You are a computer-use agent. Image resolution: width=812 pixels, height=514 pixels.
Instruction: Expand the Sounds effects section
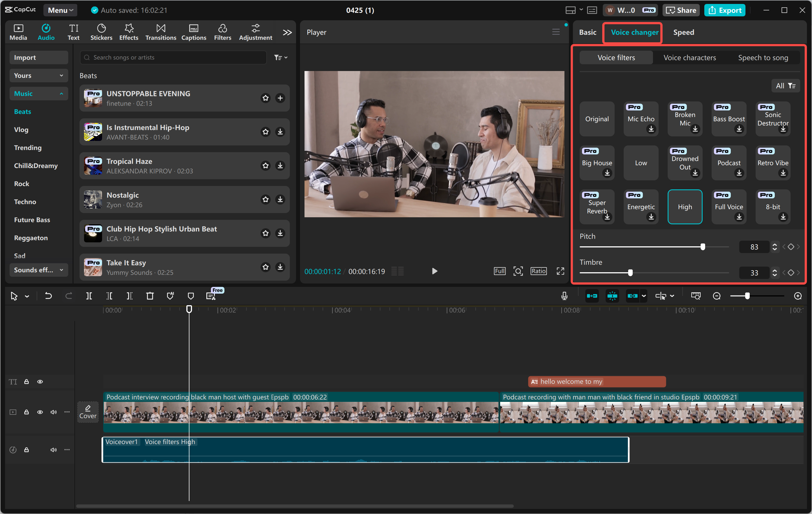click(38, 270)
